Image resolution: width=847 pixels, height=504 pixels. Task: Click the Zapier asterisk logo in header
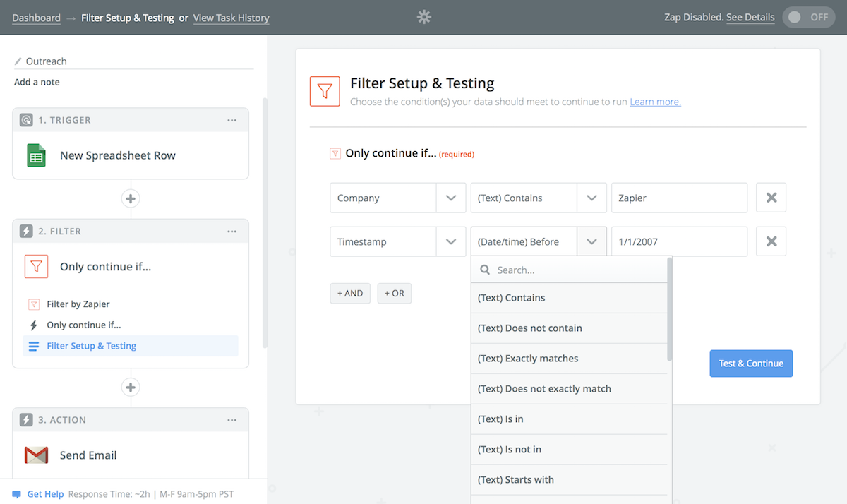click(x=423, y=17)
